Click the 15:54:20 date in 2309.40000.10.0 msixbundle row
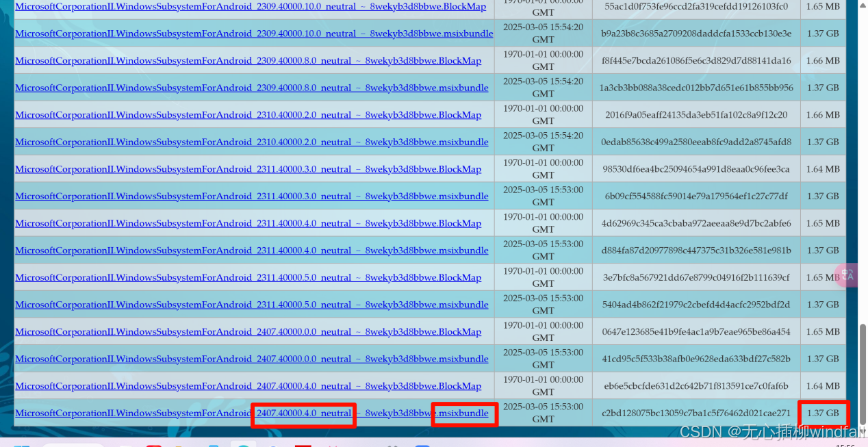This screenshot has width=868, height=447. (544, 34)
